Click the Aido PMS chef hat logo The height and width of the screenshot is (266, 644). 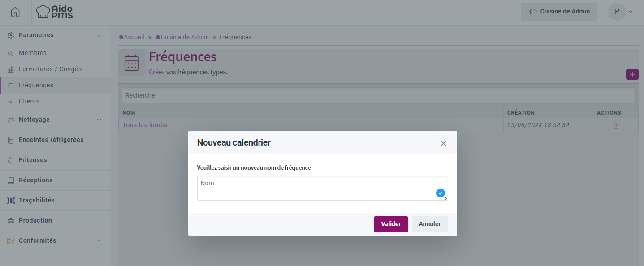54,12
